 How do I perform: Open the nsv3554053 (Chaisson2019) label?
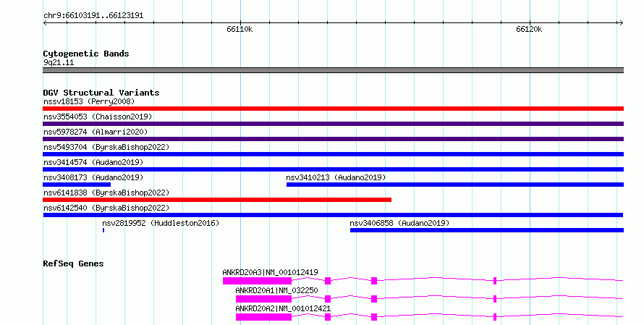click(x=98, y=117)
